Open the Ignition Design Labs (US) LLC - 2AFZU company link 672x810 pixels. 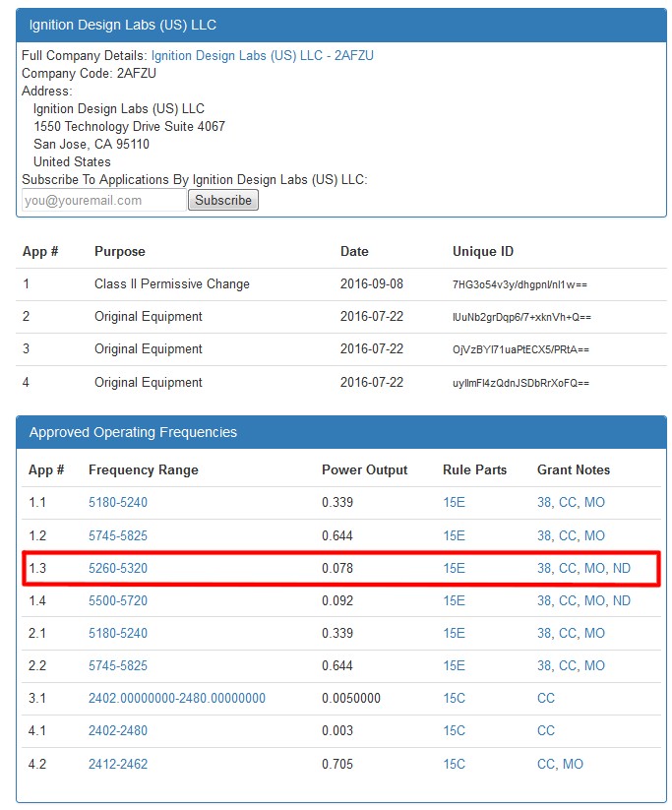(x=262, y=55)
